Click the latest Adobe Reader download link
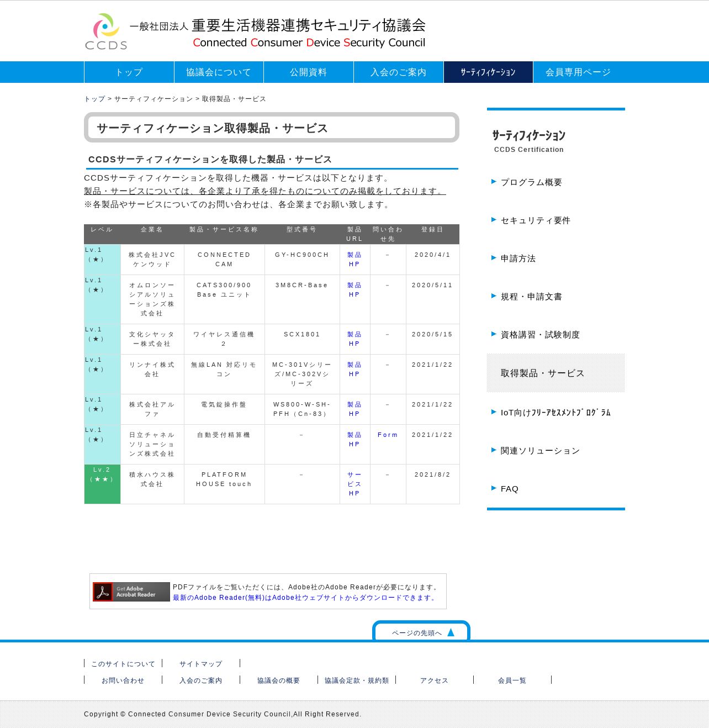709x728 pixels. pos(305,598)
